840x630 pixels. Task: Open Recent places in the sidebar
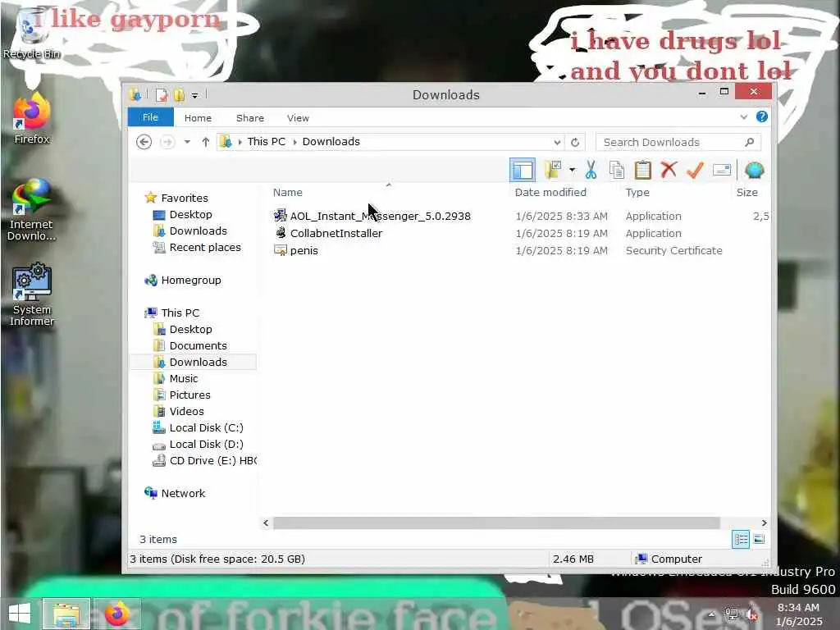[x=205, y=248]
